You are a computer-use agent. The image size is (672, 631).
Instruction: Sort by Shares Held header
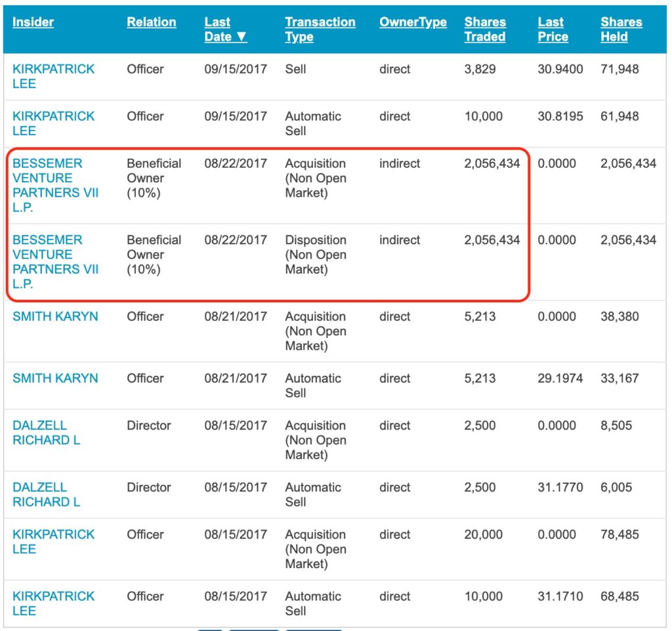(621, 29)
